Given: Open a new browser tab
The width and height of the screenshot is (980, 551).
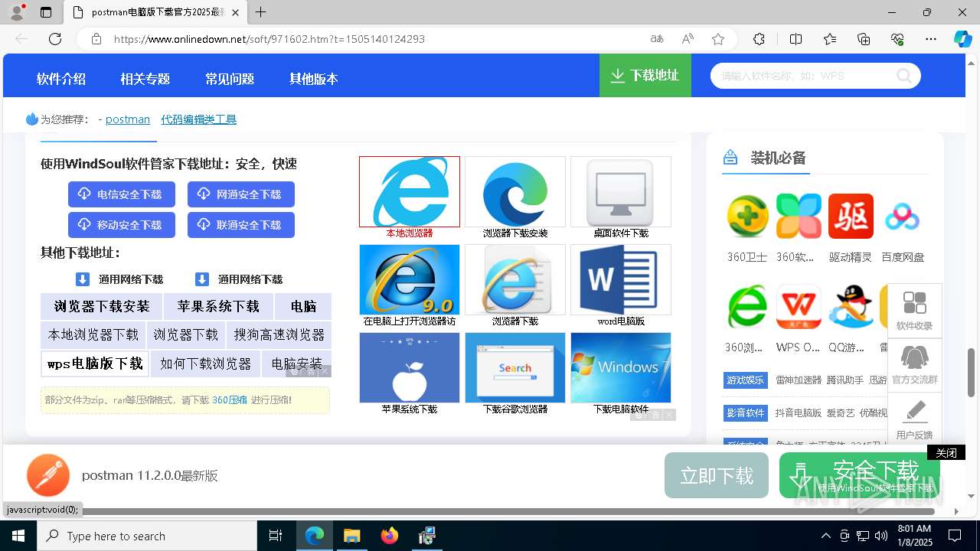Looking at the screenshot, I should 261,12.
